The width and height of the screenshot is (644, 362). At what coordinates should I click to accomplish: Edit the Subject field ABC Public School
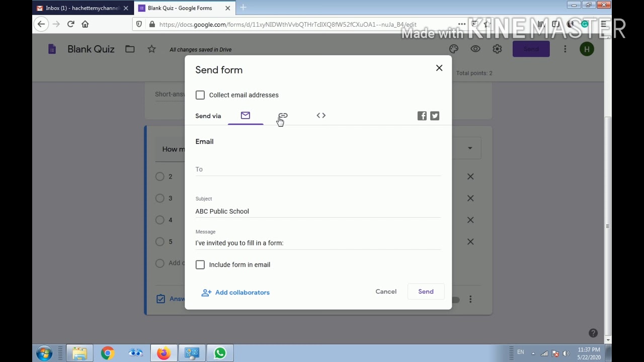[x=318, y=211]
